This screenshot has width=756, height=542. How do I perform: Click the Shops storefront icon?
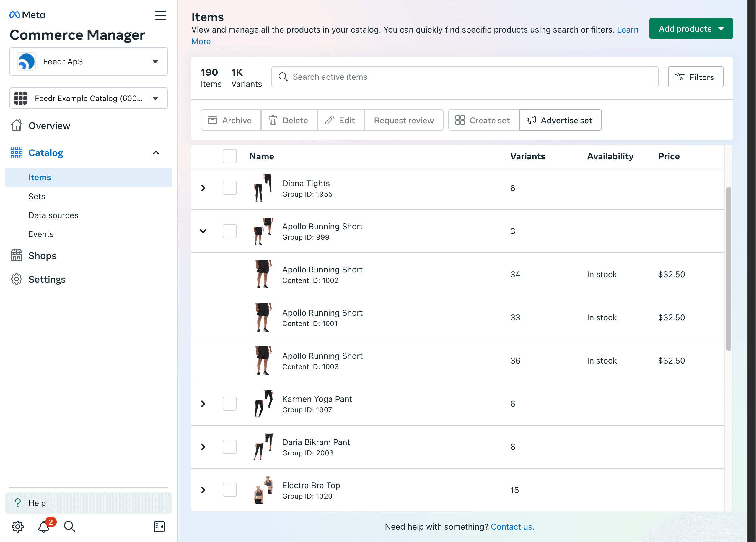[16, 256]
